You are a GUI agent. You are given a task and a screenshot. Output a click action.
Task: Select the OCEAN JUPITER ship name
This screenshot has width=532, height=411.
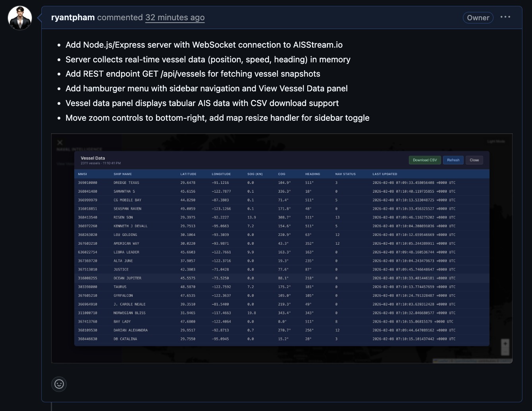[127, 278]
